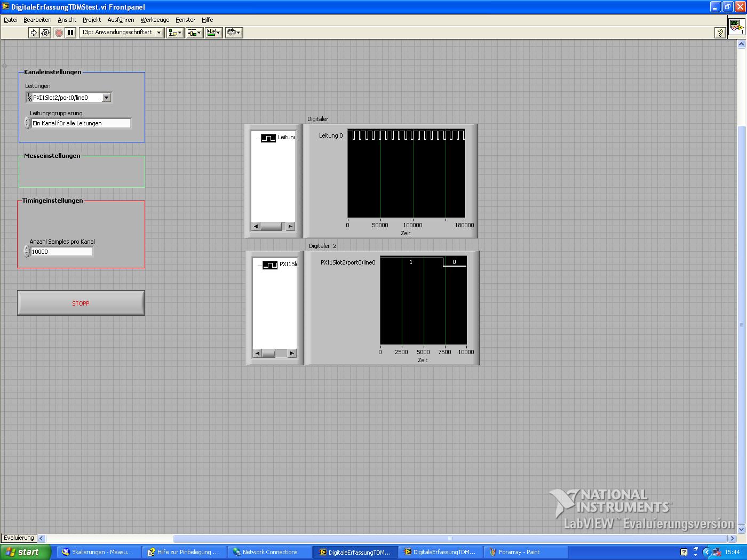Click the PXI1Slot2/port0/line0 plot label
The height and width of the screenshot is (560, 747).
[x=348, y=262]
